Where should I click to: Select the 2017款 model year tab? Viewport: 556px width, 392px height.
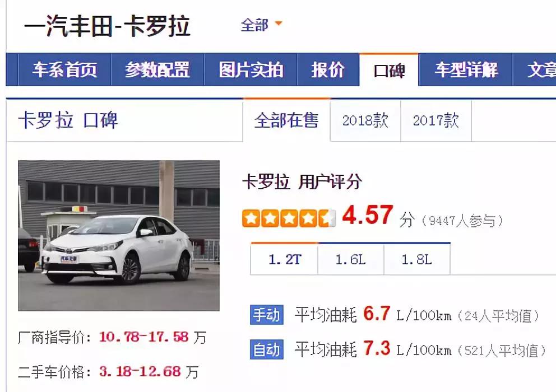pyautogui.click(x=435, y=120)
